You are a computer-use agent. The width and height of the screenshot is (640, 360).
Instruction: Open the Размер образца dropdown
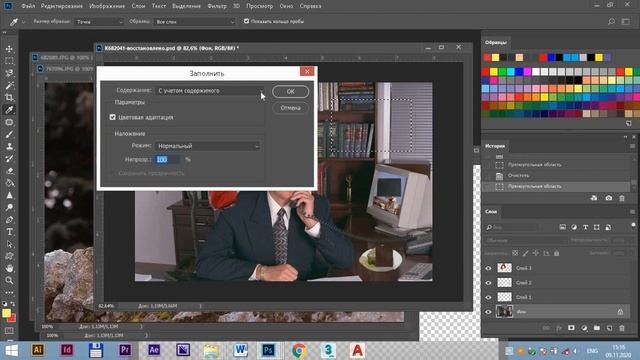(x=99, y=22)
